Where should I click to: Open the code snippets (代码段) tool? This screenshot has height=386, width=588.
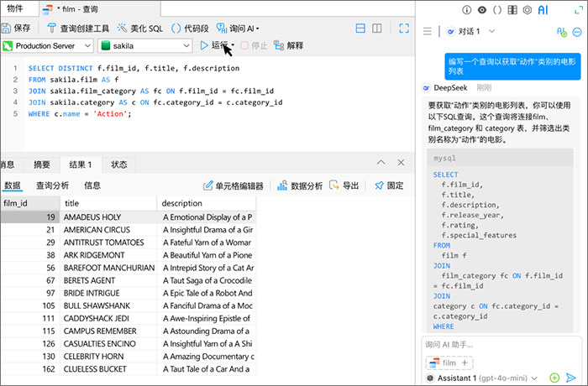tap(190, 28)
